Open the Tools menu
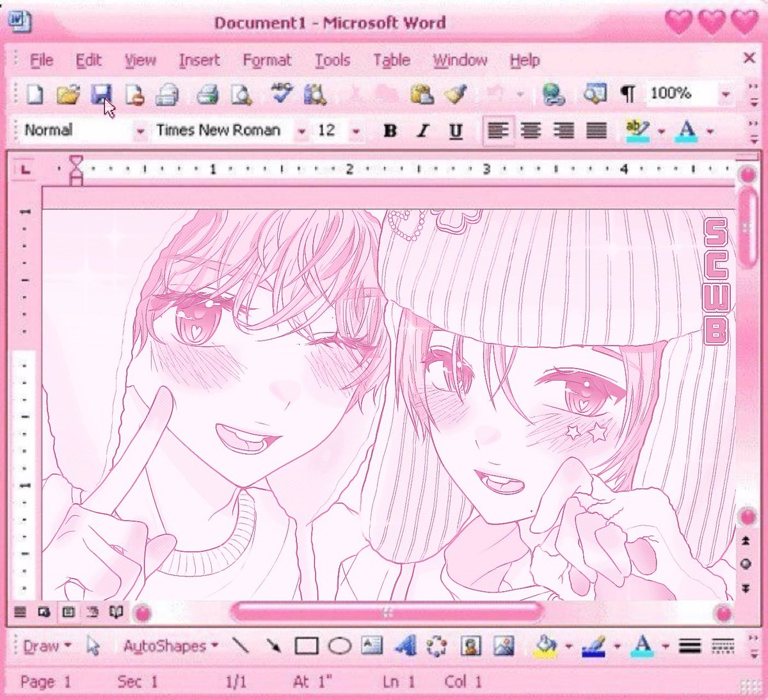The height and width of the screenshot is (700, 768). (332, 61)
